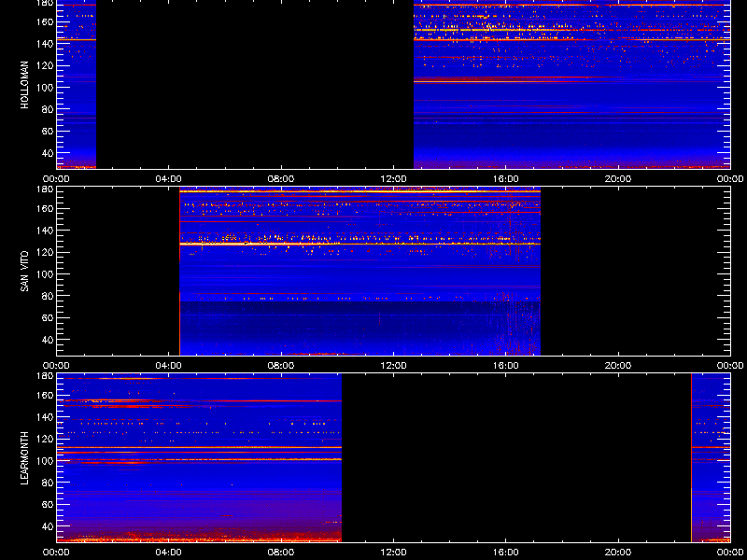Image resolution: width=747 pixels, height=560 pixels.
Task: Click the LEARMONTH station axis label
Action: [25, 458]
